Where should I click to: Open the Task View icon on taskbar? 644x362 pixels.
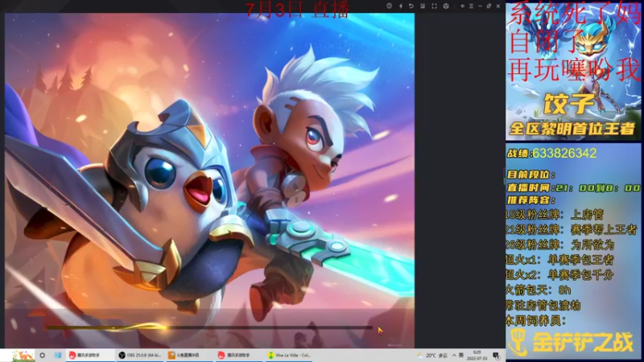tap(57, 355)
